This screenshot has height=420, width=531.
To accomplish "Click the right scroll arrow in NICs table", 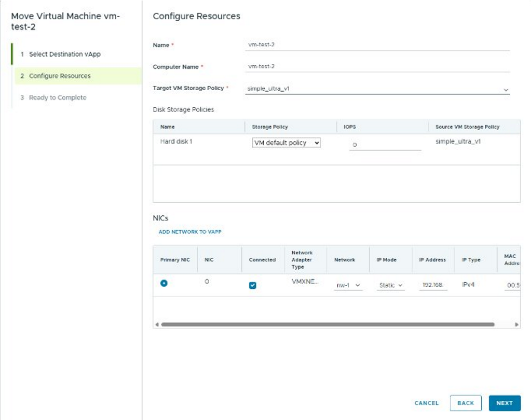I will 516,325.
